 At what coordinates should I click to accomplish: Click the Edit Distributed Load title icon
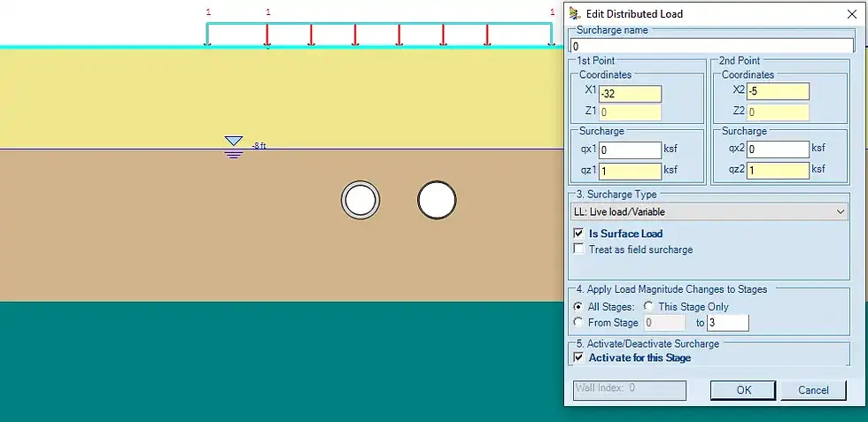point(575,14)
